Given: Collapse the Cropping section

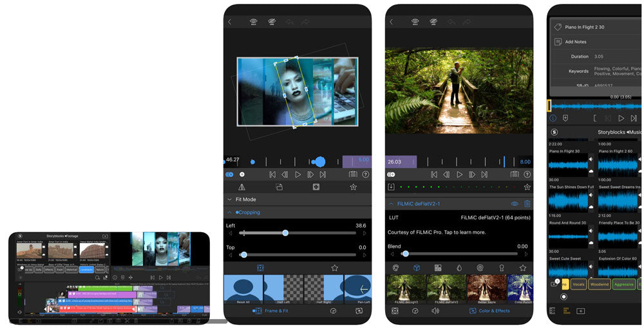Looking at the screenshot, I should click(x=230, y=212).
